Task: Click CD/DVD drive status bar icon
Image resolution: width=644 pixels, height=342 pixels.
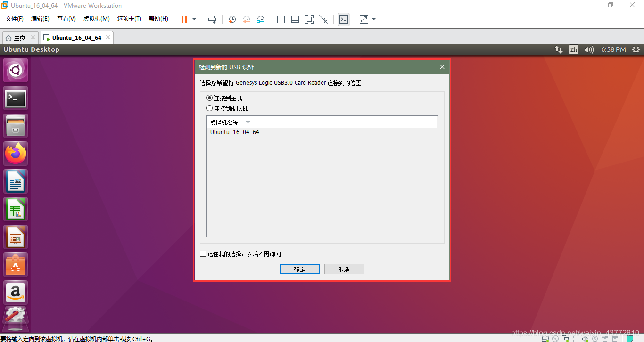Action: pos(555,338)
